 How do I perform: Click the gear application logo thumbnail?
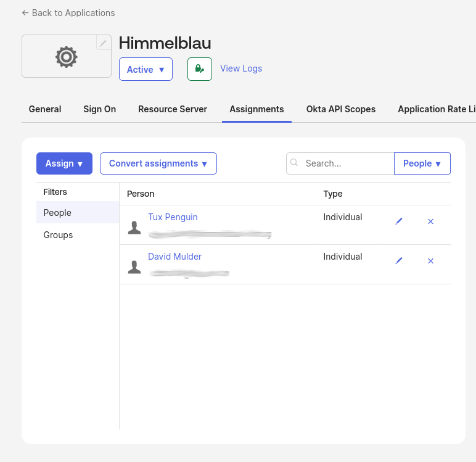(x=67, y=56)
